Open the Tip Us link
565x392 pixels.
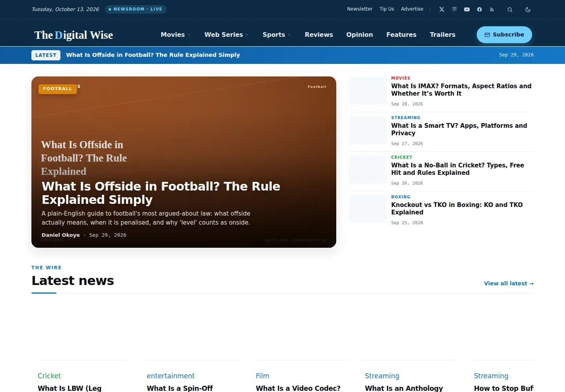coord(387,9)
